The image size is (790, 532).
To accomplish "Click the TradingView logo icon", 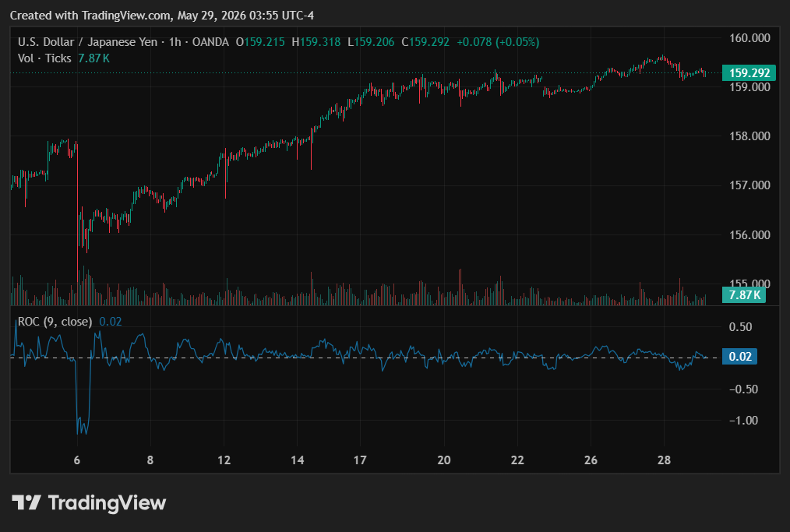I will (26, 502).
